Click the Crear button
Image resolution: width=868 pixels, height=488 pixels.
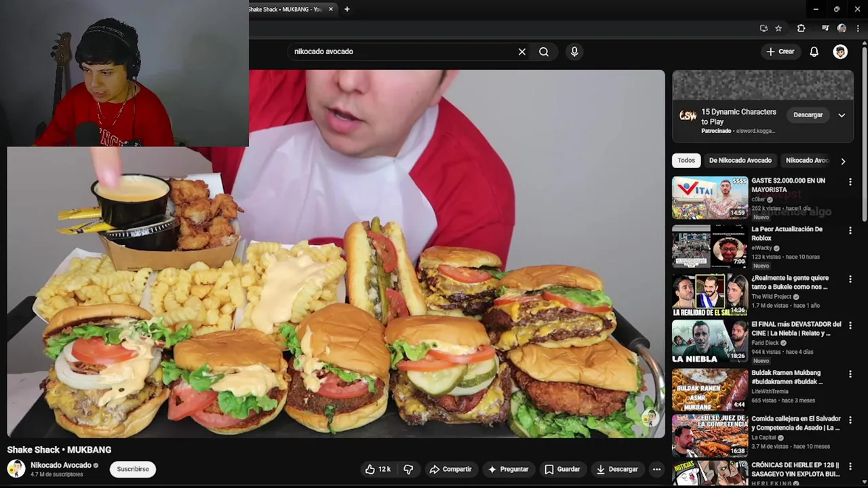(780, 52)
